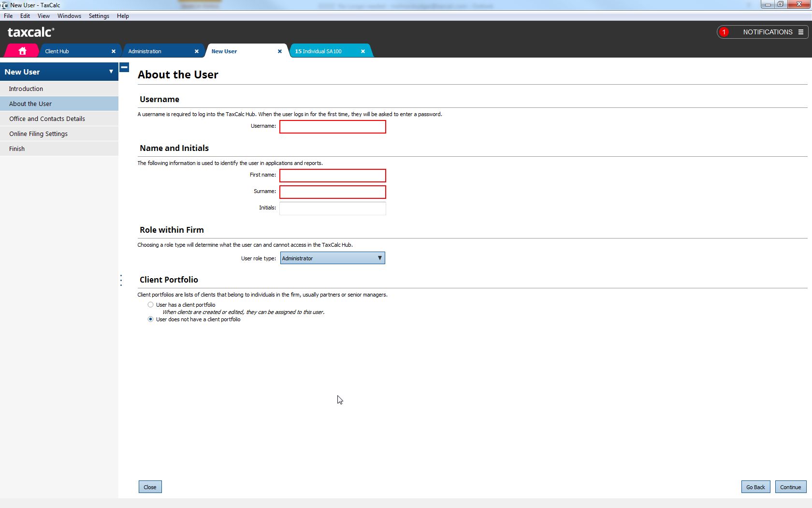812x508 pixels.
Task: Open the Settings menu
Action: click(x=99, y=15)
